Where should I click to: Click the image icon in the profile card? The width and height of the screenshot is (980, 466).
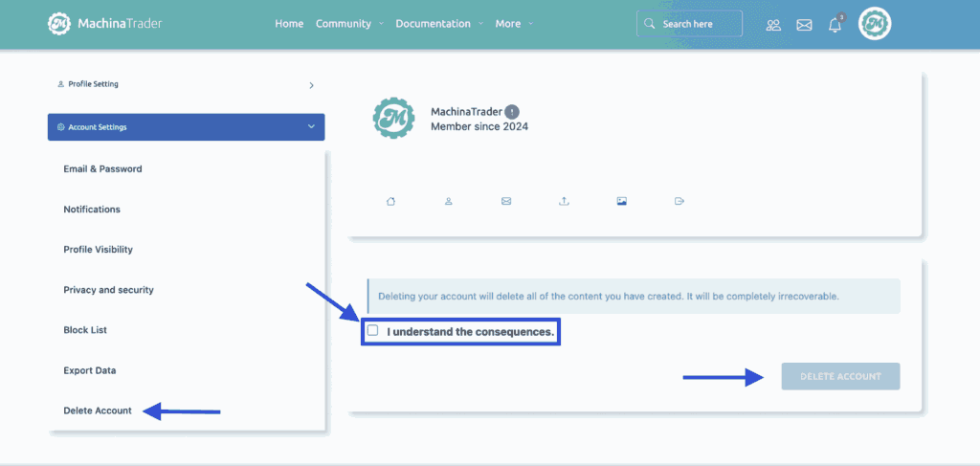point(621,201)
